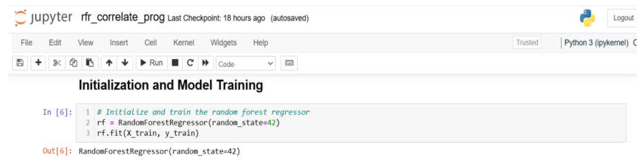Restart the kernel using refresh icon
Screen dimensions: 644x161
191,63
